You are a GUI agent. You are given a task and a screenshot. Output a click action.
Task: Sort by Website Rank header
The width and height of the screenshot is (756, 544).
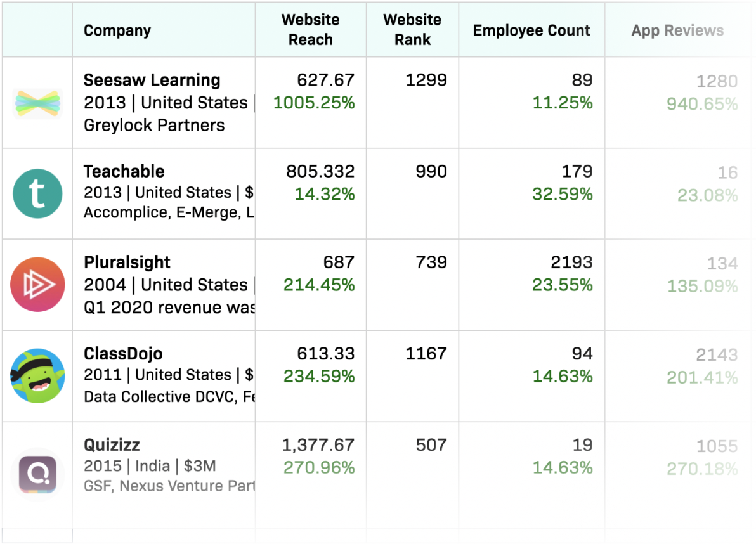(x=412, y=29)
